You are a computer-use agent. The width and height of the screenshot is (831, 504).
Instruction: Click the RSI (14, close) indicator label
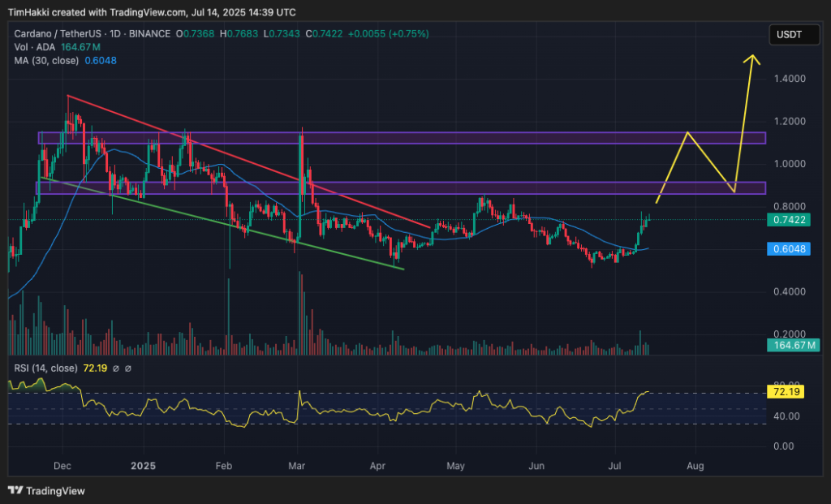pyautogui.click(x=45, y=368)
